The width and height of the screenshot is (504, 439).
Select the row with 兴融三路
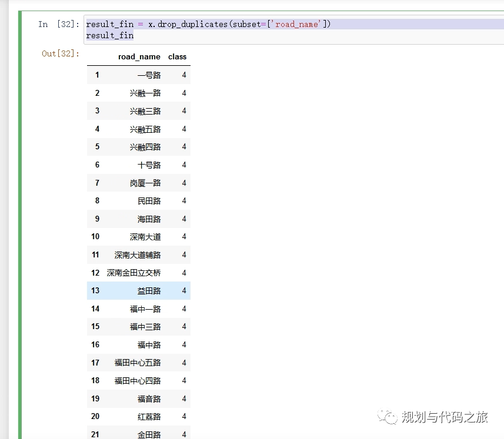(x=139, y=111)
